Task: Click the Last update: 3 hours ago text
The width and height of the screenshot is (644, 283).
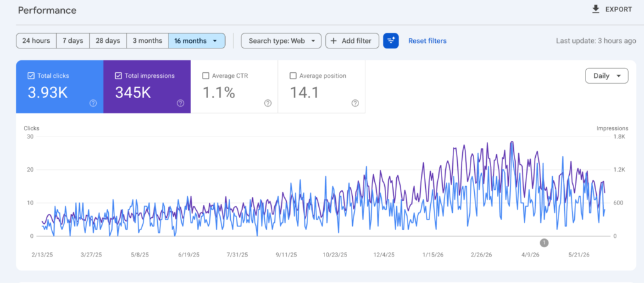Action: (x=596, y=41)
